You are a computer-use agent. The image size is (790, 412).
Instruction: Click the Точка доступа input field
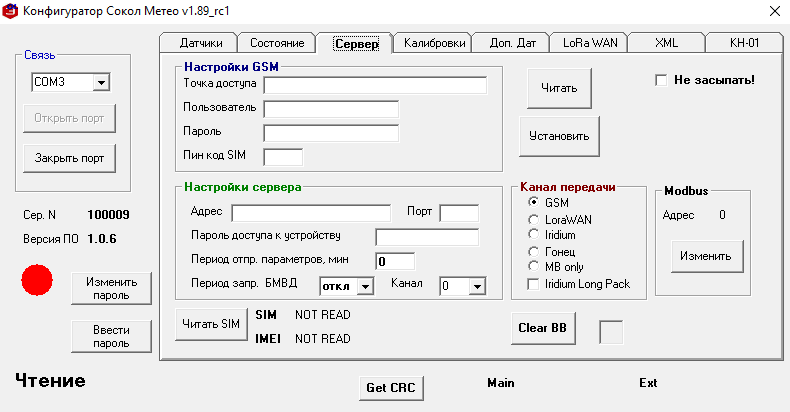(x=375, y=85)
